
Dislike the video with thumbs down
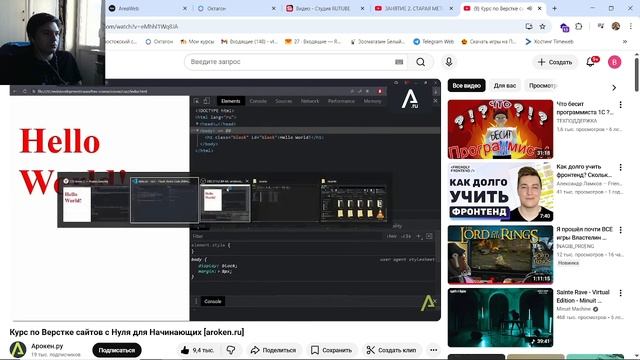(x=231, y=350)
